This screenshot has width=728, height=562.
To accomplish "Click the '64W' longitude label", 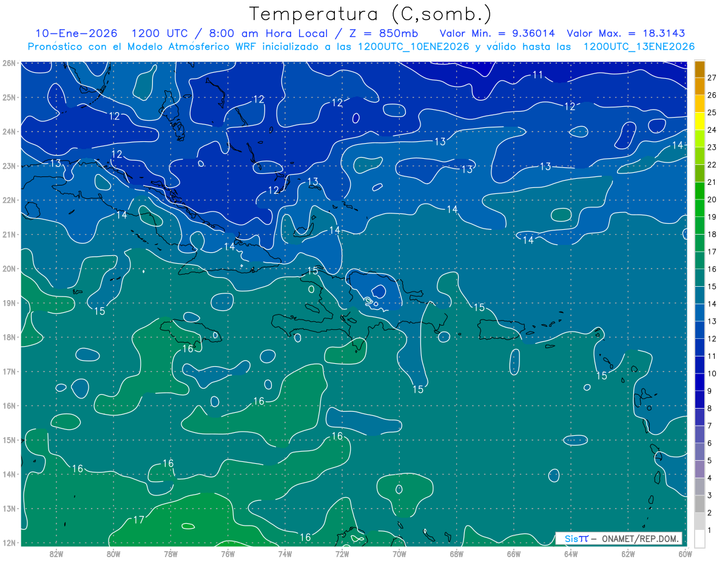I will tap(570, 554).
